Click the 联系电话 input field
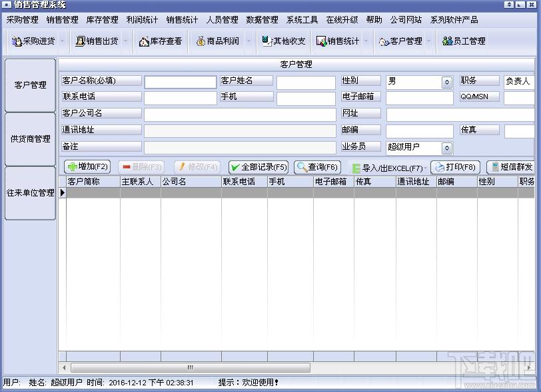 tap(181, 98)
